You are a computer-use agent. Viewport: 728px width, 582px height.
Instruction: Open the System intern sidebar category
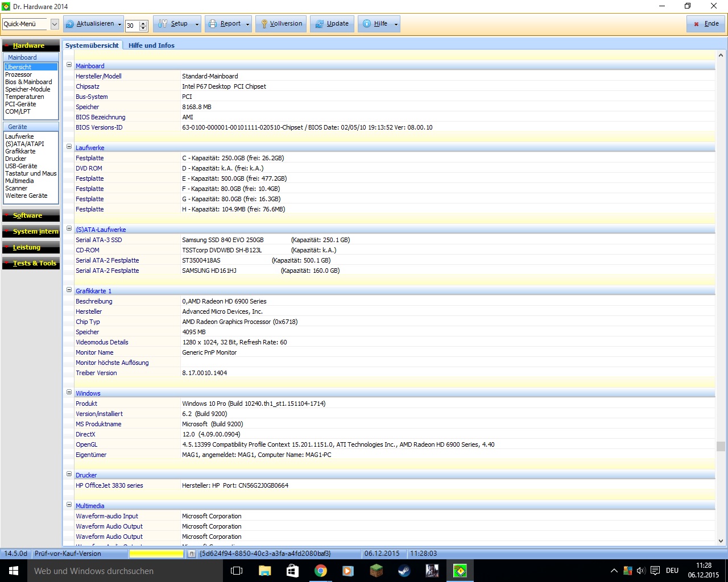click(x=31, y=231)
